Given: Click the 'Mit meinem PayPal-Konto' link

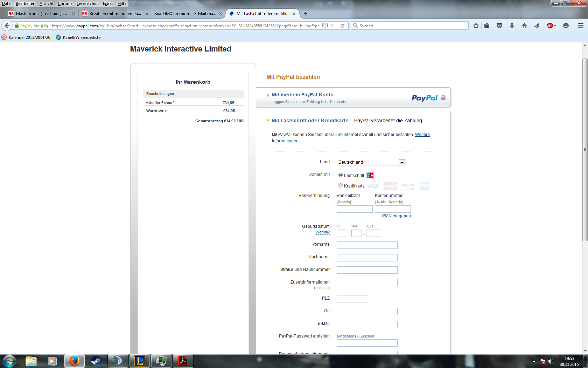Looking at the screenshot, I should pyautogui.click(x=302, y=95).
